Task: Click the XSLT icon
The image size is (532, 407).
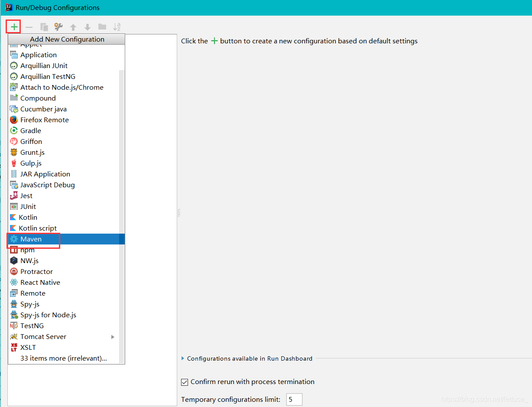Action: [x=14, y=348]
